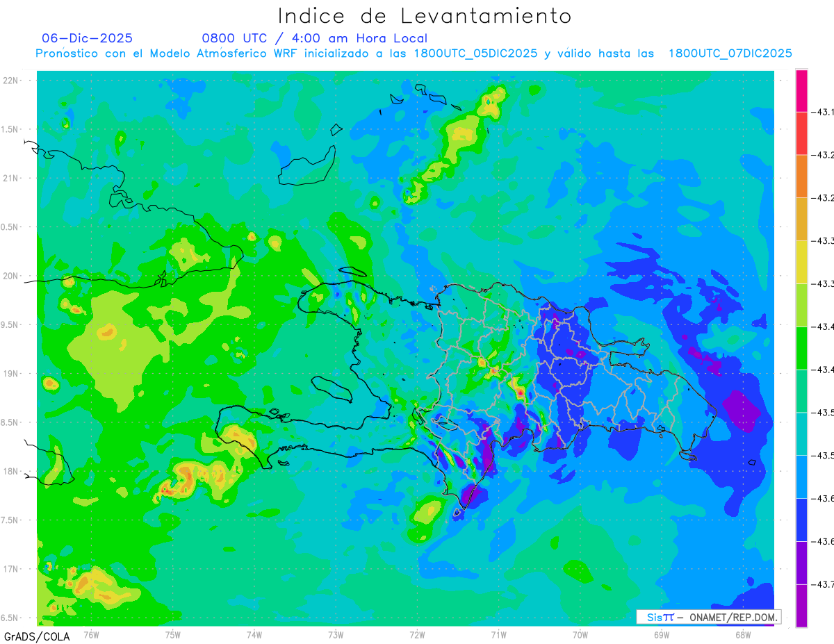834x644 pixels.
Task: Click the '1800UTC_07DIC2025' valid-until time
Action: (730, 53)
